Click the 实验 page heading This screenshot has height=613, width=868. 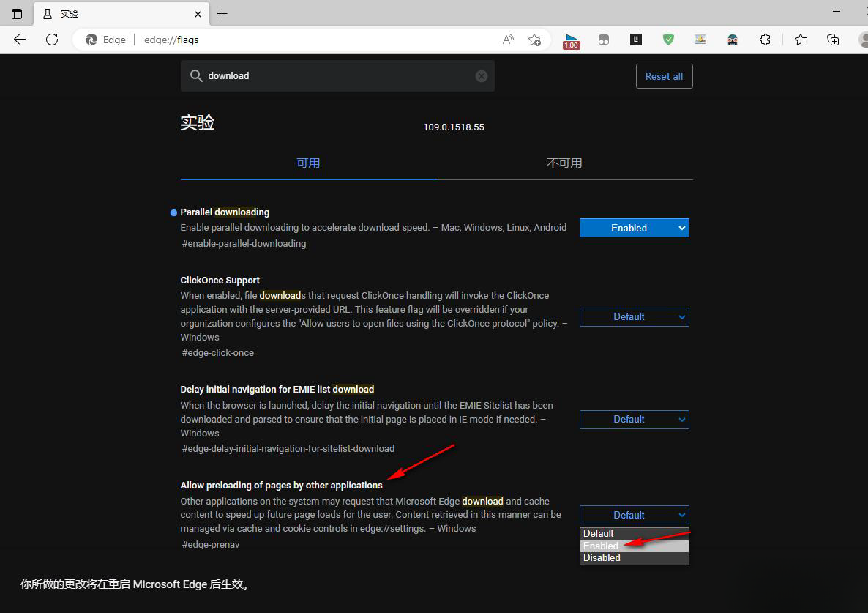pos(197,122)
